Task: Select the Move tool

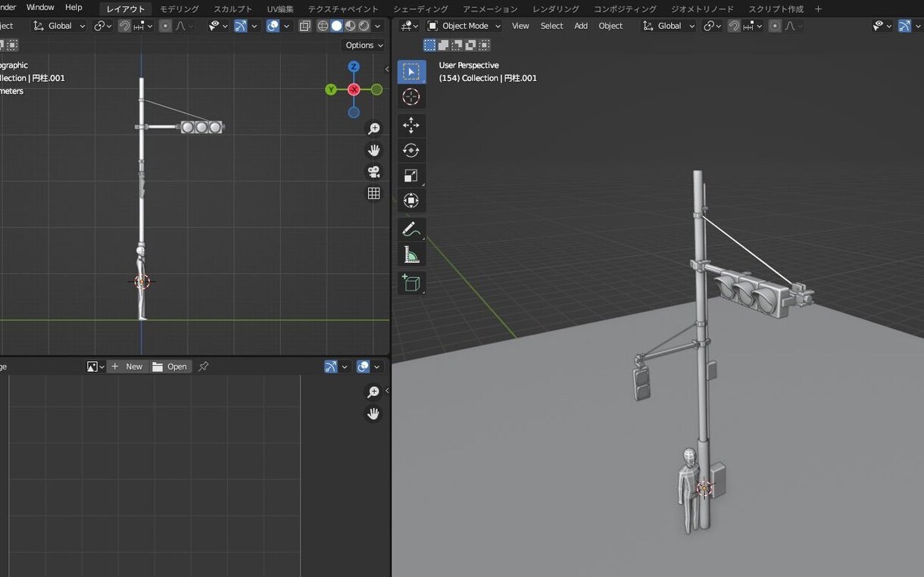Action: coord(411,125)
